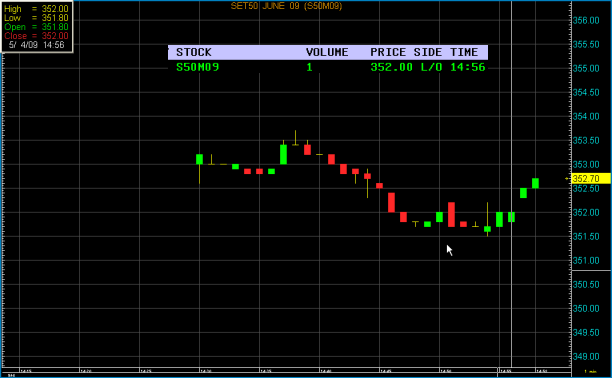Select the S50M09 row in ticker
This screenshot has width=612, height=378.
point(328,67)
